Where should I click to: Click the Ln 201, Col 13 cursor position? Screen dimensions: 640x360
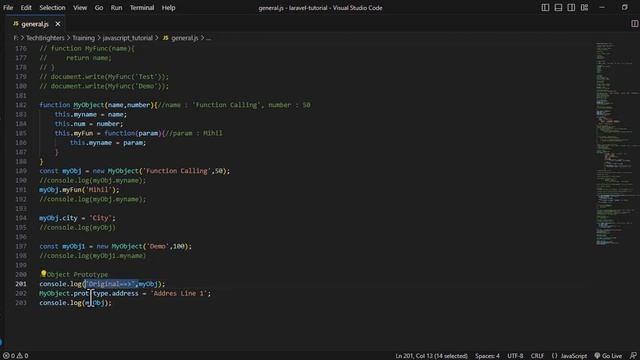tap(431, 356)
